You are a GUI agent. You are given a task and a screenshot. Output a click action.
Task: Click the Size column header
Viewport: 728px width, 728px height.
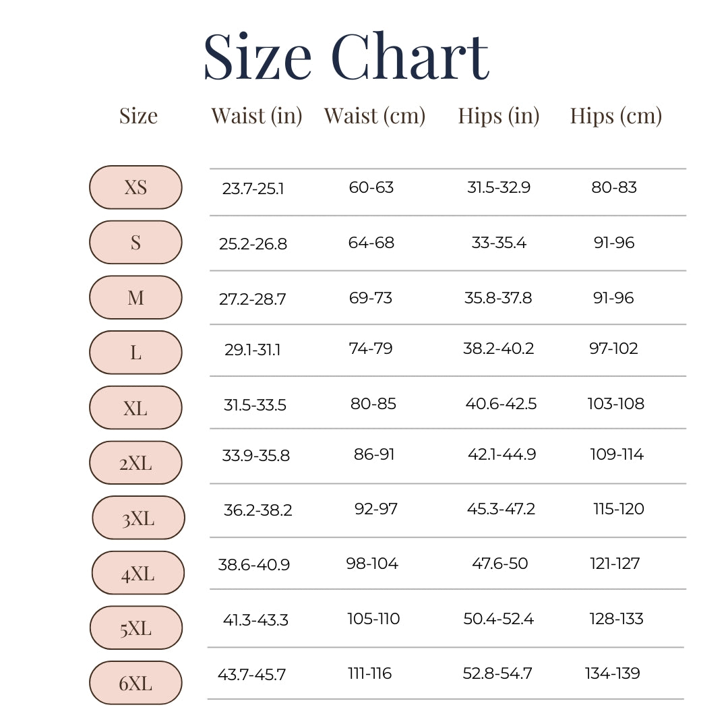pyautogui.click(x=138, y=116)
